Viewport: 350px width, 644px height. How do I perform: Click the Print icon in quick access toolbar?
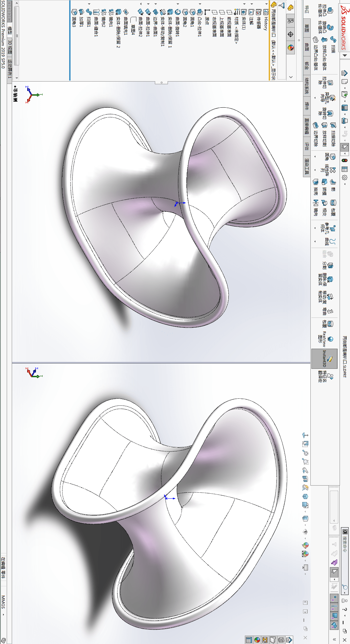pyautogui.click(x=344, y=121)
